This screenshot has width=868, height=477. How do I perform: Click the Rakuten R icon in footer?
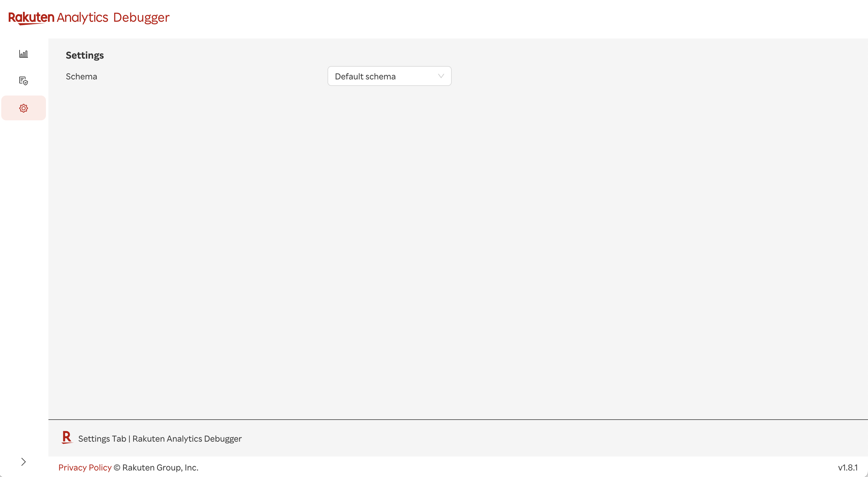coord(67,438)
